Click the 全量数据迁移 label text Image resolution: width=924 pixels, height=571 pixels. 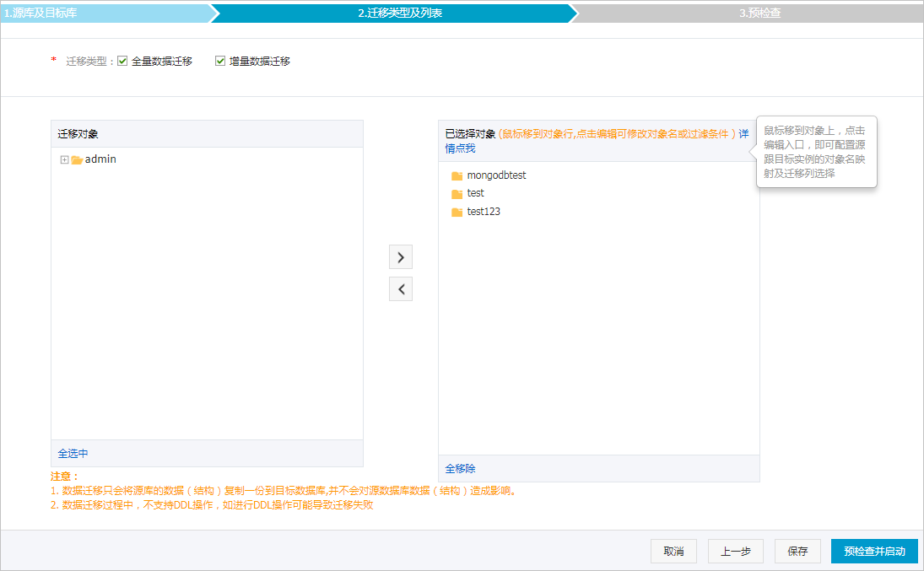(x=162, y=61)
